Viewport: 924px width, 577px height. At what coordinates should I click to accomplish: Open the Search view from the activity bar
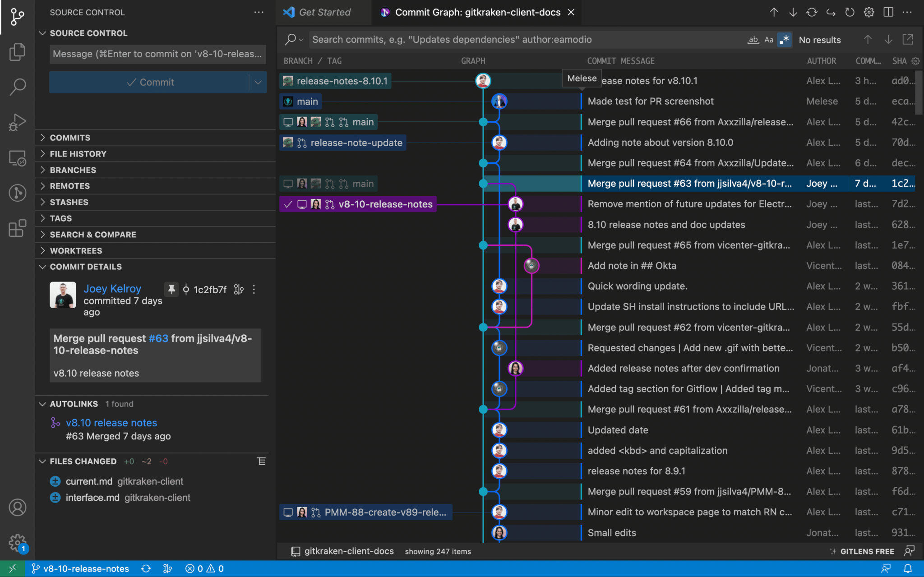coord(17,87)
